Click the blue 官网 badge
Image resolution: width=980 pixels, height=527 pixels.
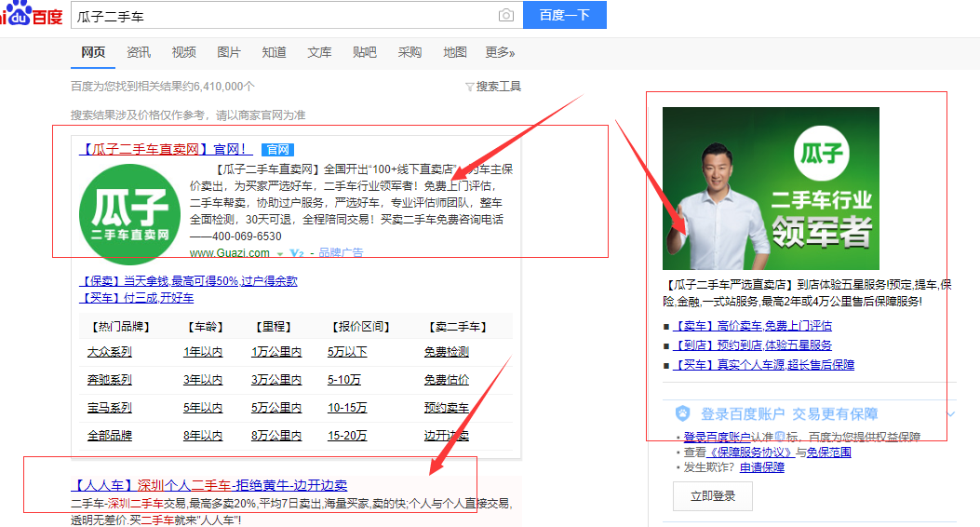click(276, 149)
